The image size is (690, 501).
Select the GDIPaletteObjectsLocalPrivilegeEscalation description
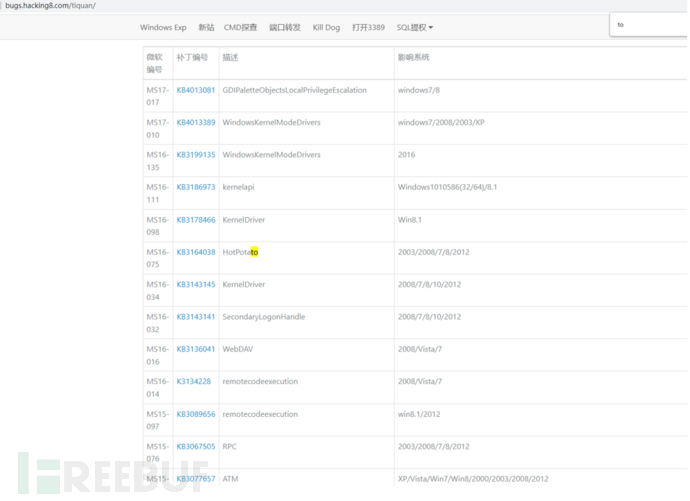click(x=294, y=90)
